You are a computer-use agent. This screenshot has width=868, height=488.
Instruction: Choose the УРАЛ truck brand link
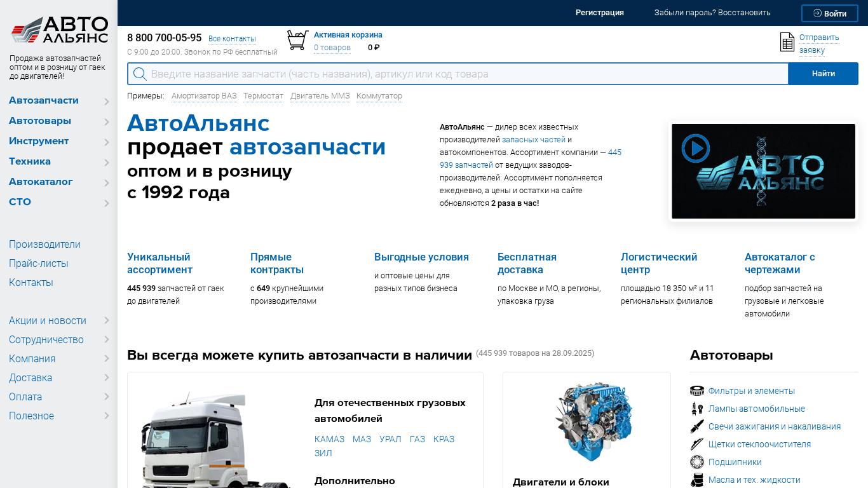pos(390,439)
